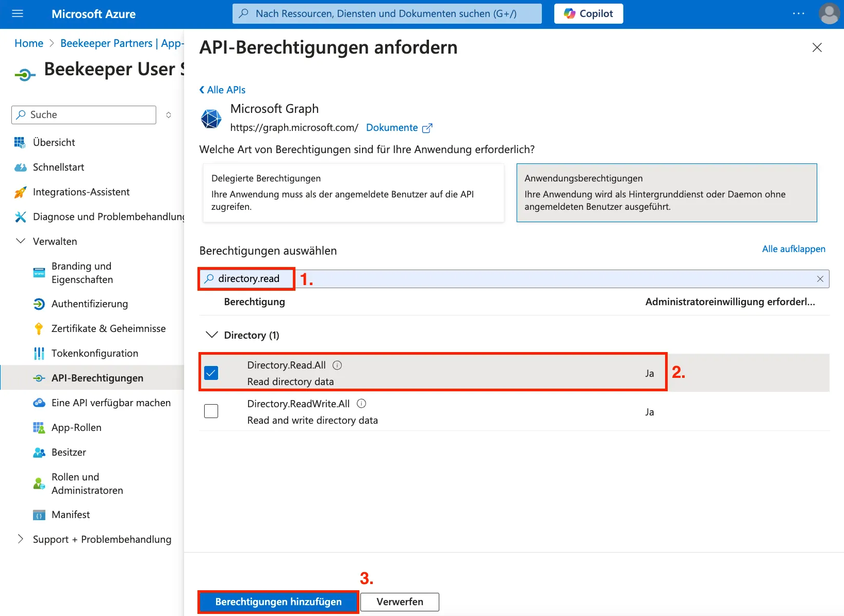
Task: Clear the permissions search filter
Action: (x=820, y=279)
